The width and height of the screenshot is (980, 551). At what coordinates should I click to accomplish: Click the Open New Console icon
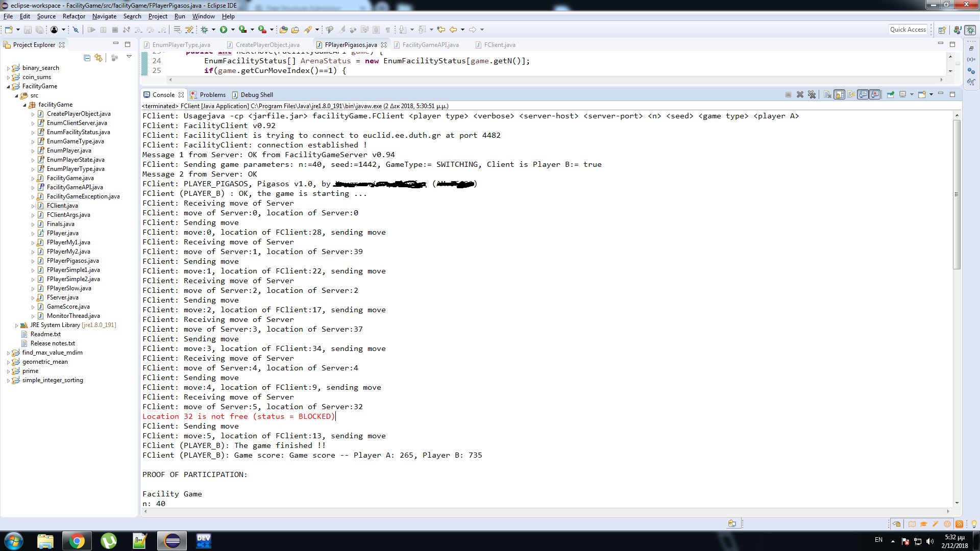(922, 95)
